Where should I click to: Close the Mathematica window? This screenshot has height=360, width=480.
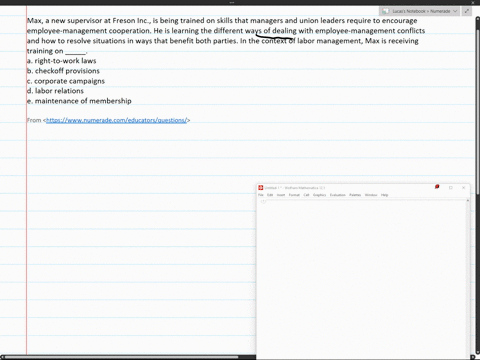(x=463, y=188)
